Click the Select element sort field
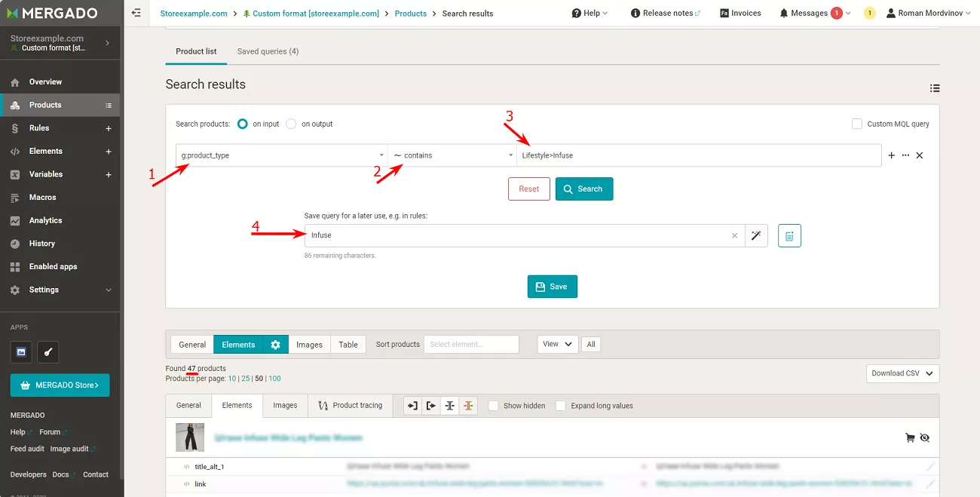 (x=471, y=345)
